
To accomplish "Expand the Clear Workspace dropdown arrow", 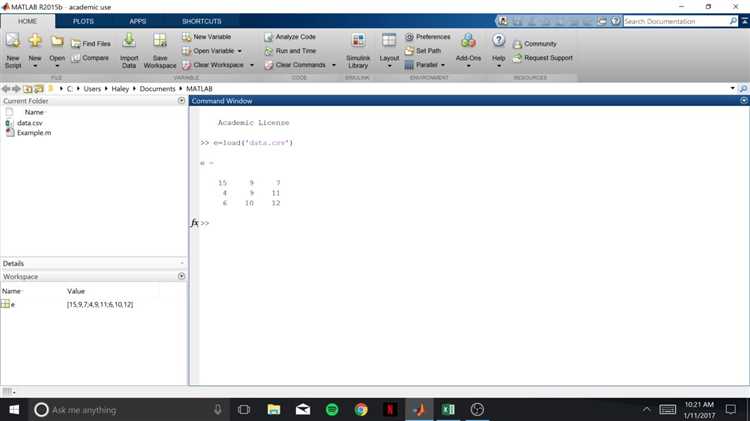I will tap(252, 65).
